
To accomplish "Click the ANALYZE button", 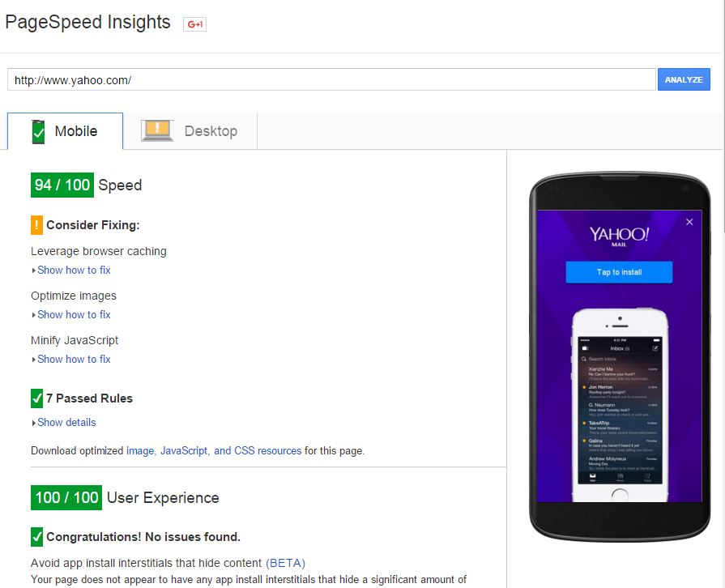I will pos(684,79).
